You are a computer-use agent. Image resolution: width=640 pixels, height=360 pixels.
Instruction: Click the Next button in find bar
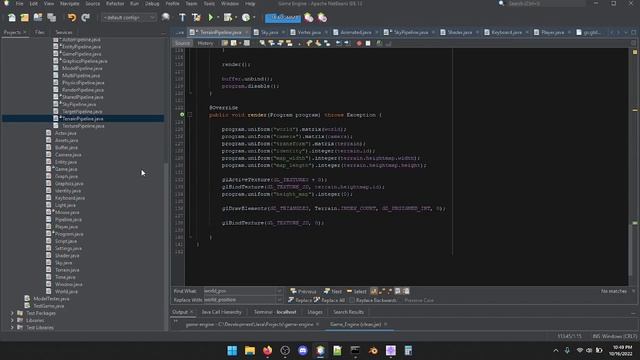click(x=333, y=291)
